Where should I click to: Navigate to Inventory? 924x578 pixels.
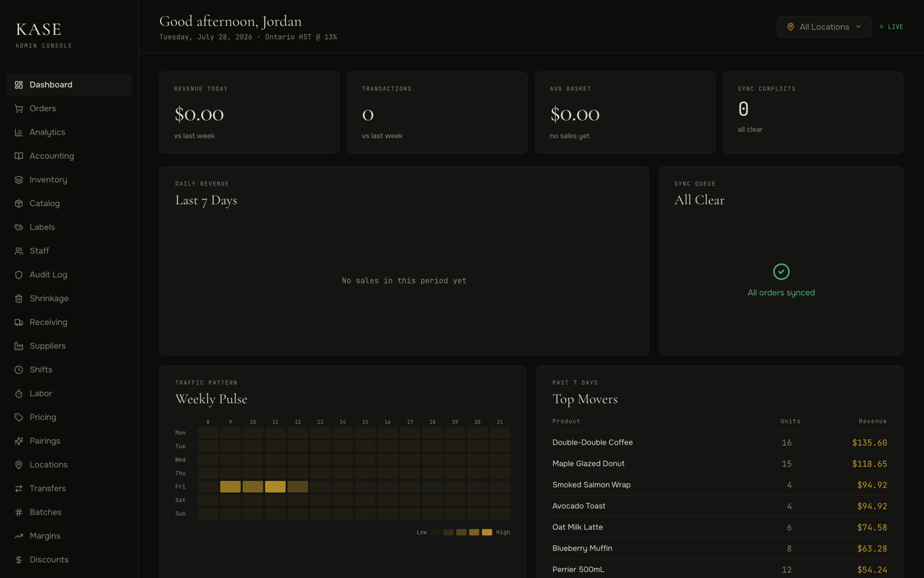point(69,180)
